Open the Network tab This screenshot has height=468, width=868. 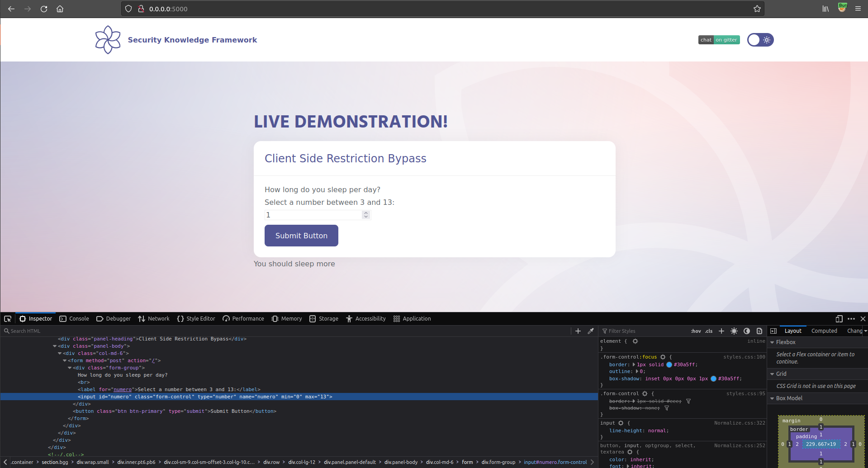[x=154, y=319]
